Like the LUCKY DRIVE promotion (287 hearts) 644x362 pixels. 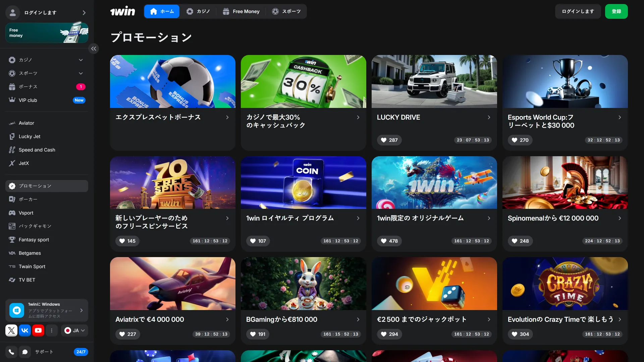pyautogui.click(x=389, y=140)
